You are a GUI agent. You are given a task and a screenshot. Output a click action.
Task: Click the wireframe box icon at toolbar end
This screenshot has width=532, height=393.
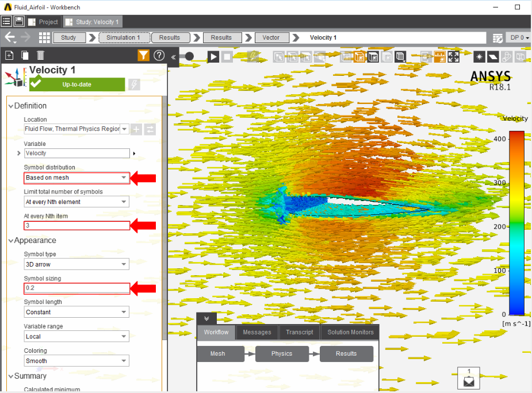coord(520,57)
